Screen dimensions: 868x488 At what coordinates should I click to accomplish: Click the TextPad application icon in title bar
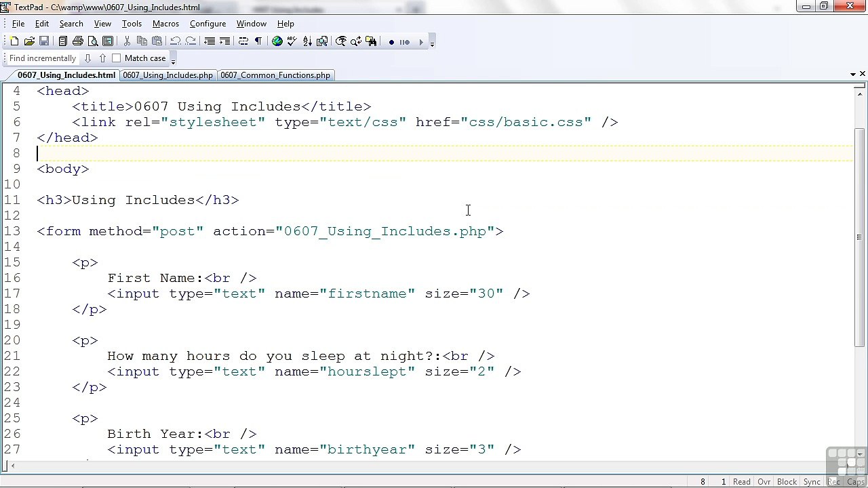point(7,7)
